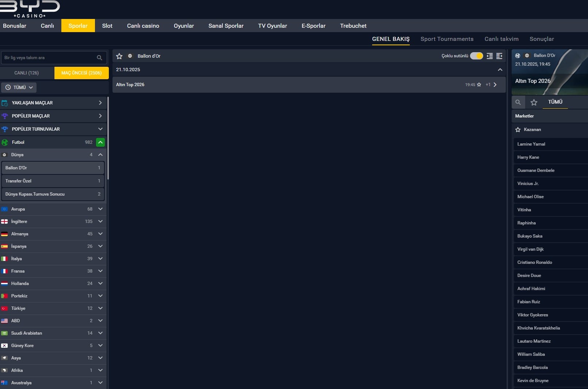Select the CANLI (126) tab
The width and height of the screenshot is (588, 389).
(x=27, y=73)
